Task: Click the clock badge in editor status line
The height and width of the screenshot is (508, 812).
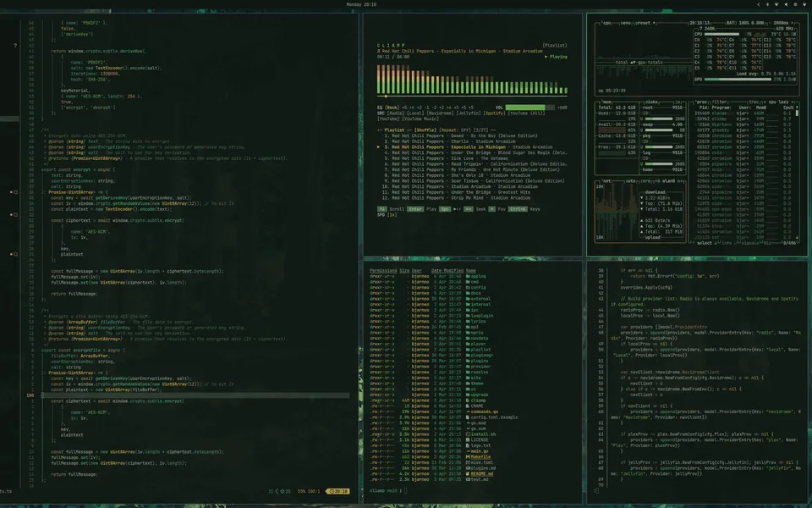Action: (337, 491)
